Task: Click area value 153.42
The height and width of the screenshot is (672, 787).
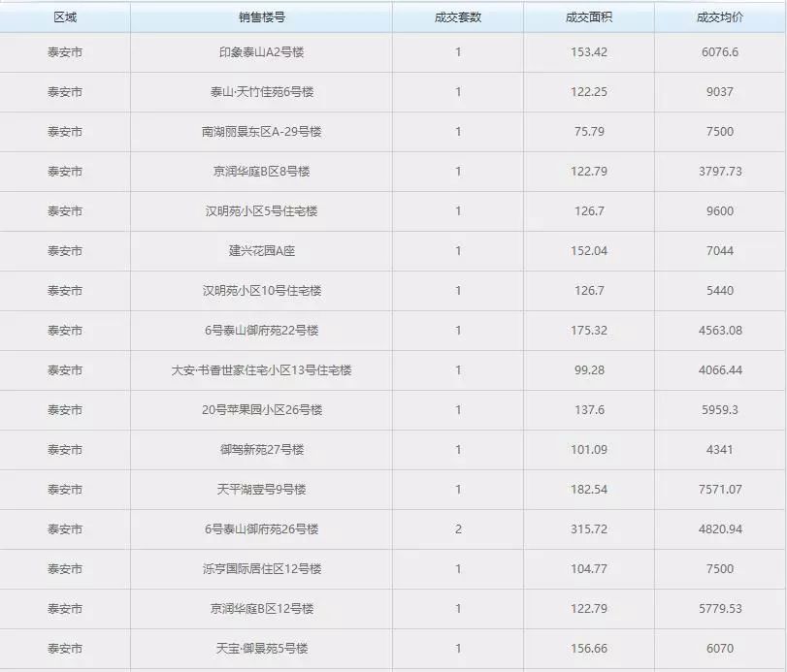Action: coord(589,52)
